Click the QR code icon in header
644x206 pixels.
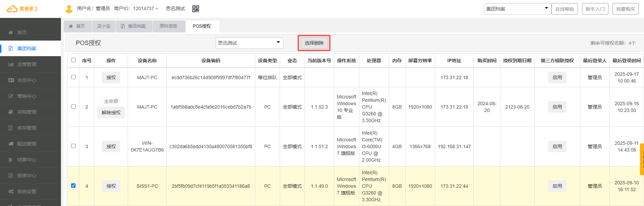(x=196, y=9)
